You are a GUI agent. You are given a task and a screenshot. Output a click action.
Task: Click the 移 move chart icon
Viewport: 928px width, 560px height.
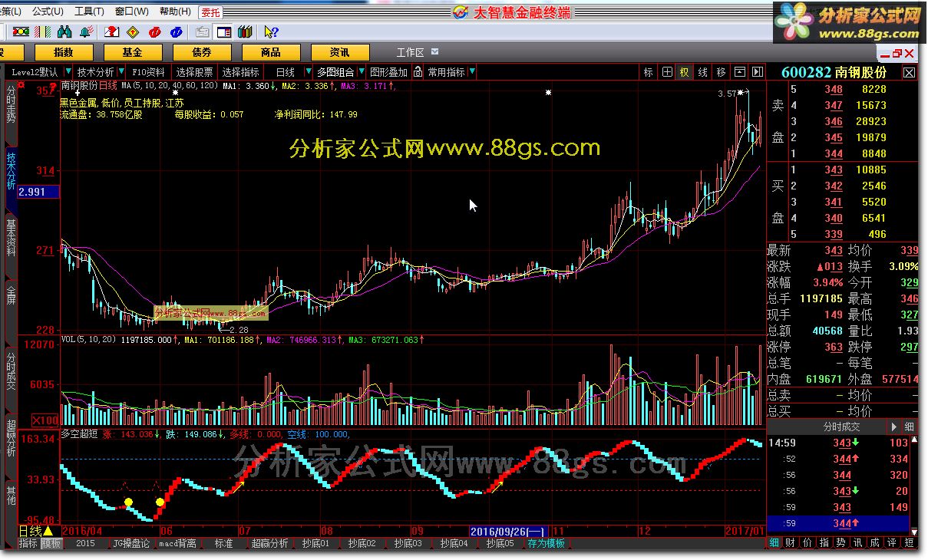click(721, 72)
